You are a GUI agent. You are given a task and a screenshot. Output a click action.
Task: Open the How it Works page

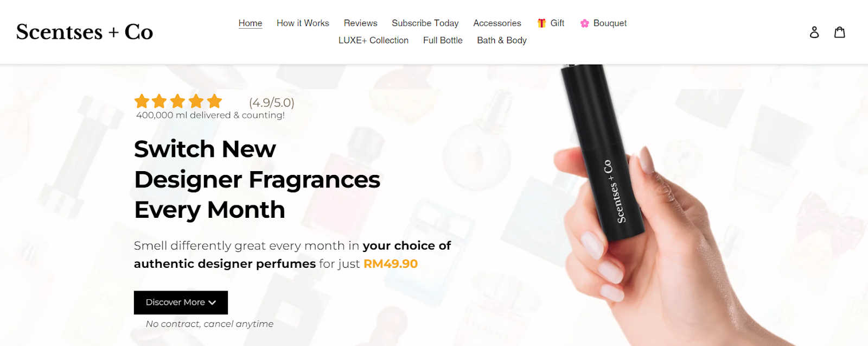(303, 23)
